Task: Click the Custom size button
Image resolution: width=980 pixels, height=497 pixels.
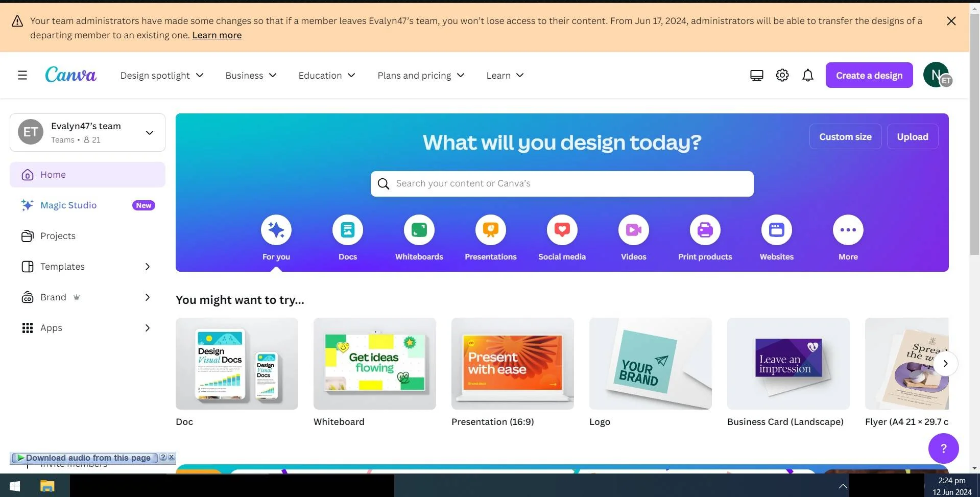Action: coord(845,136)
